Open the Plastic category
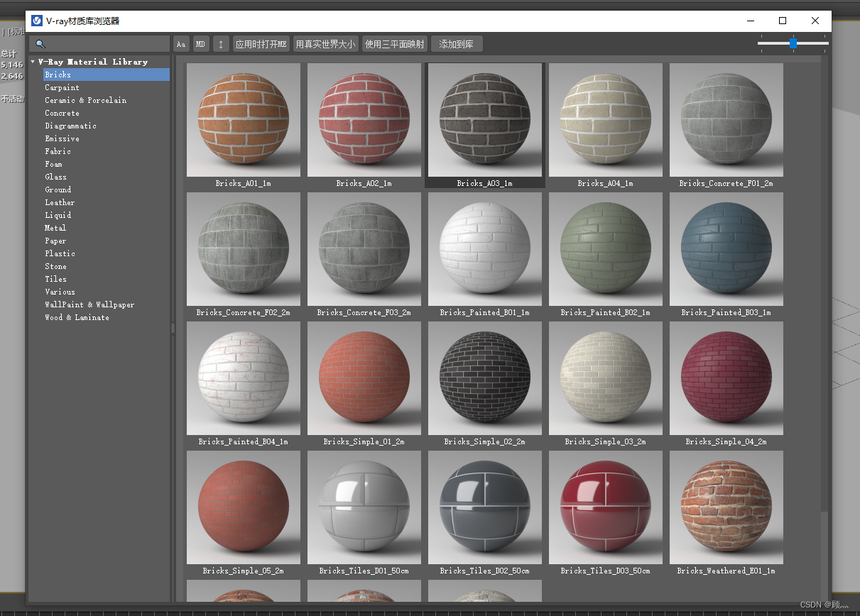 [x=60, y=253]
